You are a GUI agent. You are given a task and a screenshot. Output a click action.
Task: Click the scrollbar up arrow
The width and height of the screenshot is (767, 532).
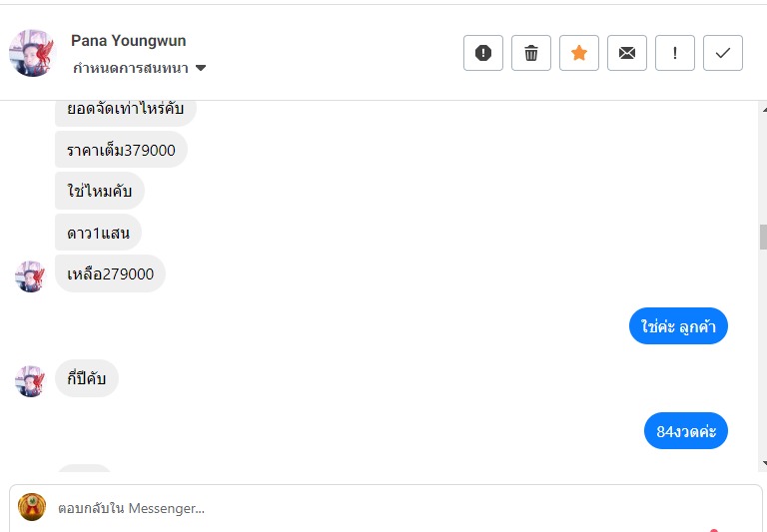pyautogui.click(x=763, y=108)
